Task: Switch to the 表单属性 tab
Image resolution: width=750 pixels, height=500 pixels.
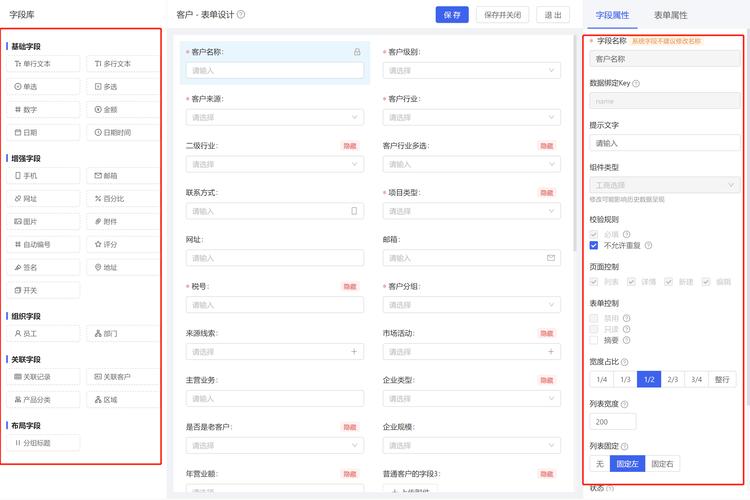Action: pos(671,15)
